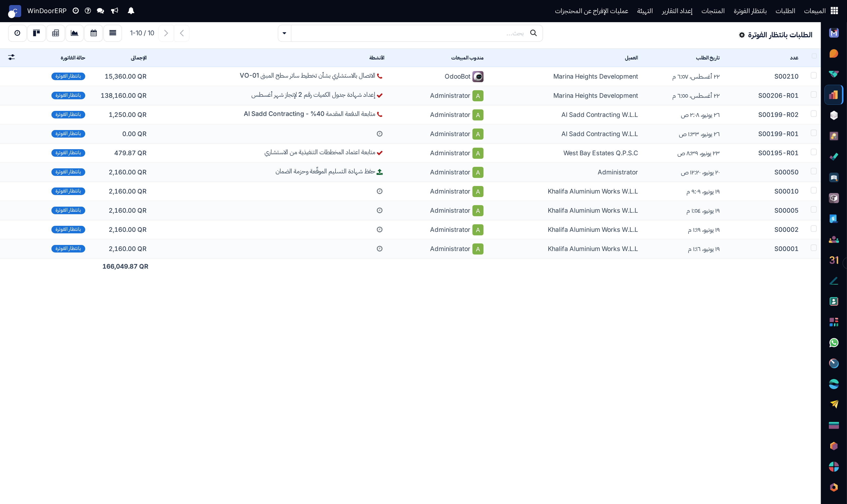Click OdooBot salesperson on S00210 row

[x=464, y=76]
